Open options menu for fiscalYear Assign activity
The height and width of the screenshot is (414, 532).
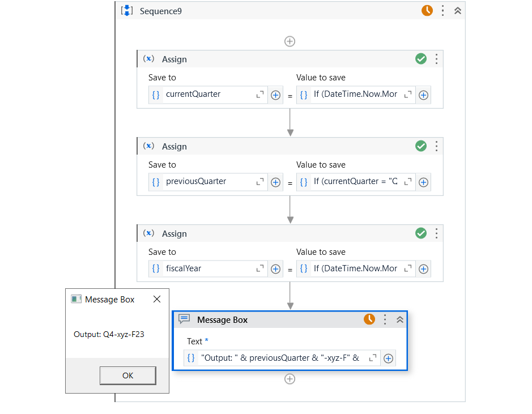click(x=437, y=233)
